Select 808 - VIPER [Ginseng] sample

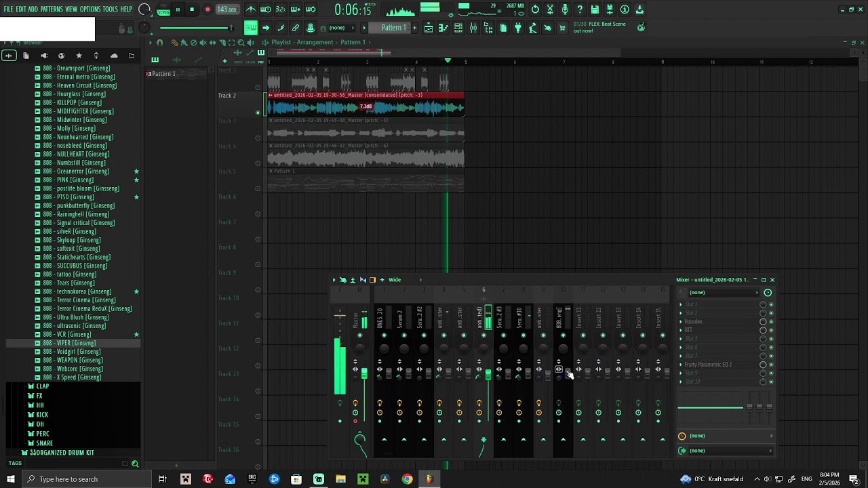click(69, 343)
